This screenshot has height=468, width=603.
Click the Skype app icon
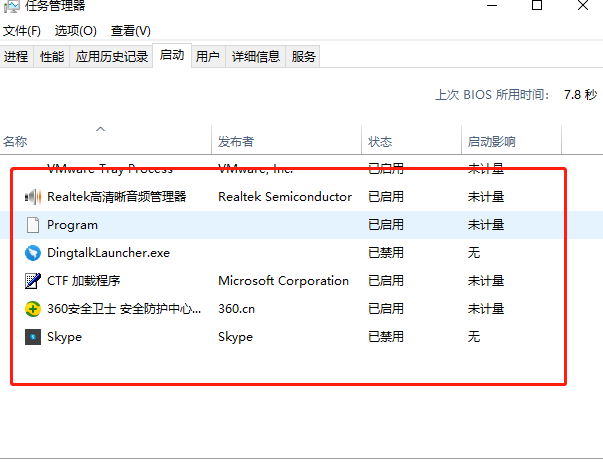[x=33, y=337]
